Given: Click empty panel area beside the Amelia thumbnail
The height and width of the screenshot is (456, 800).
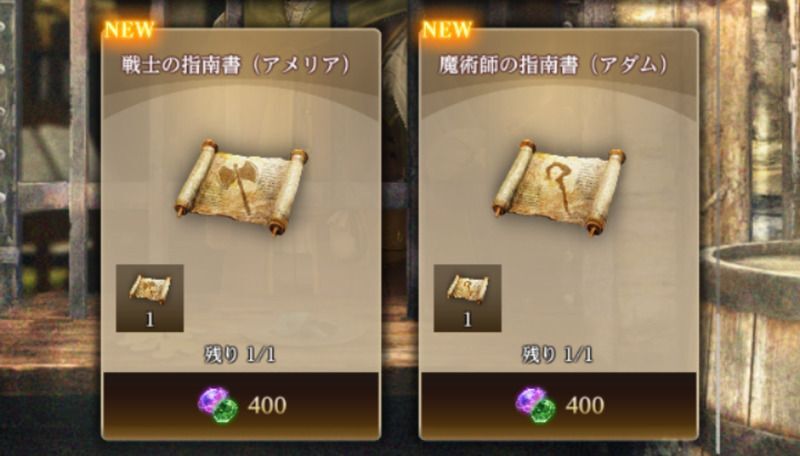Looking at the screenshot, I should tap(281, 298).
